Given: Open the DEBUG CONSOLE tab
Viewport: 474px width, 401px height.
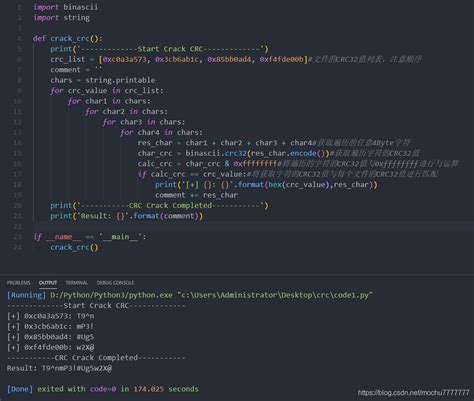Looking at the screenshot, I should [x=115, y=283].
